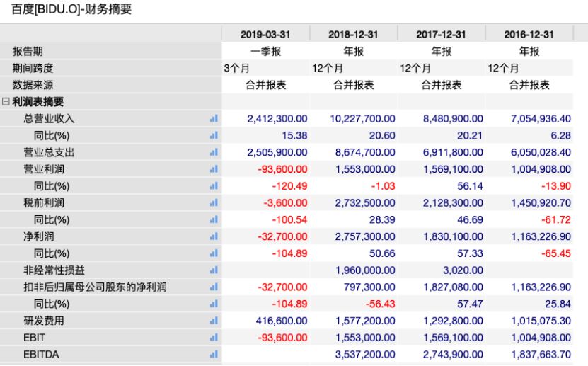The height and width of the screenshot is (366, 588).
Task: Click chart icon for 同比(%) under 营业利润
Action: 214,186
